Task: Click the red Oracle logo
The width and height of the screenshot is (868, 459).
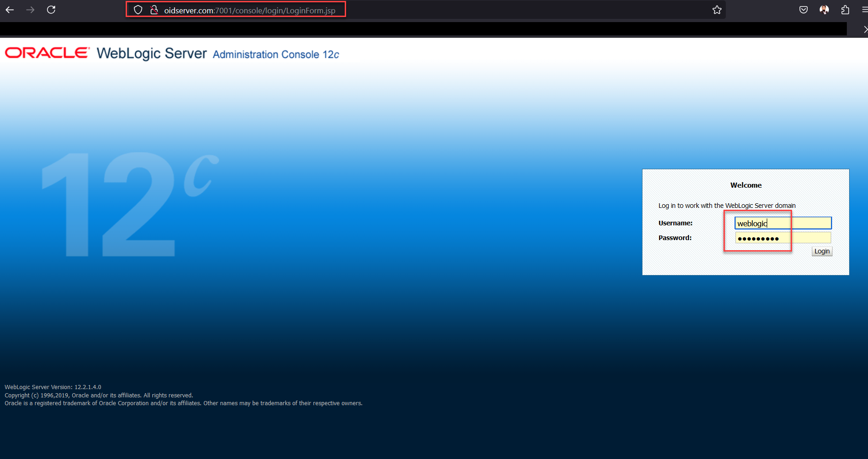Action: point(47,53)
